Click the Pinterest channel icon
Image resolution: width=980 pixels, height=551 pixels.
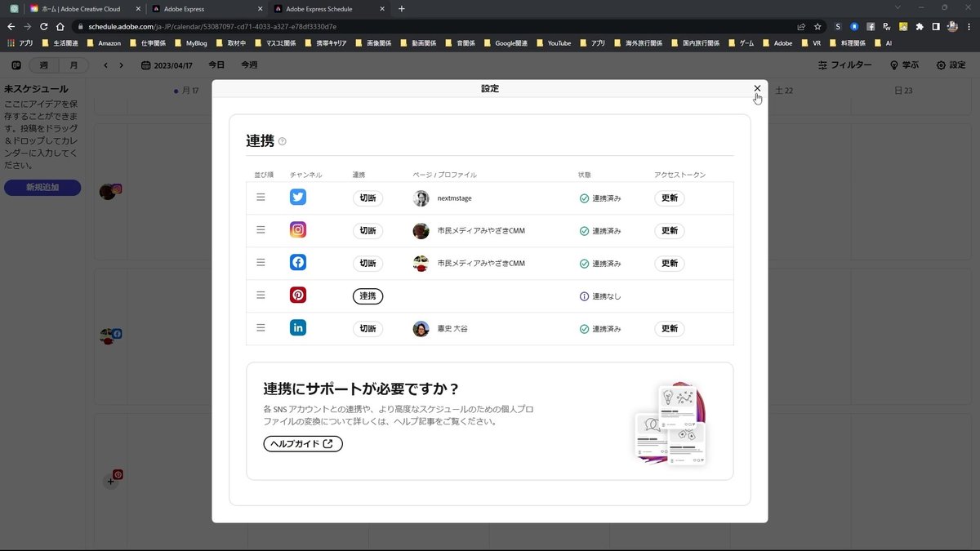pos(298,295)
